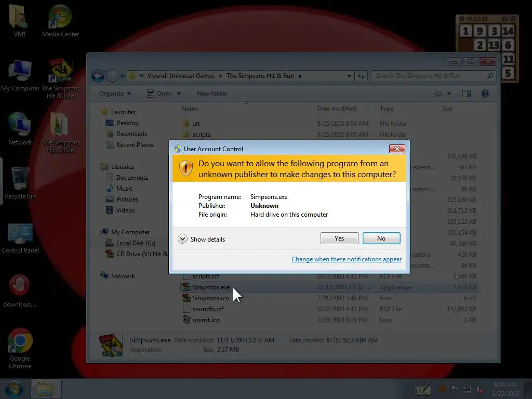The image size is (532, 399).
Task: Select The Simpsons Hit & Run shortcut icon
Action: [61, 79]
